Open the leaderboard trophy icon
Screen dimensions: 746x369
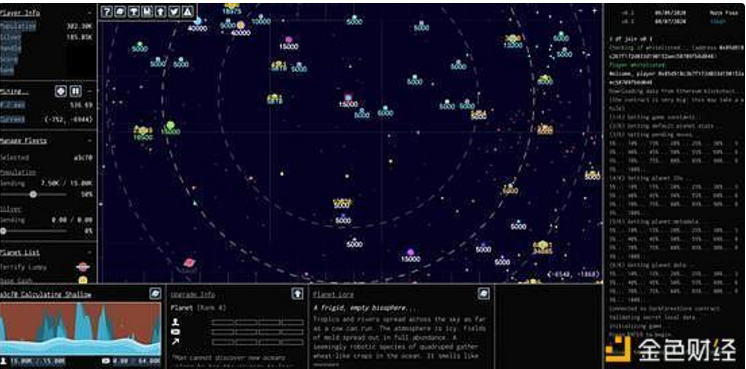(x=134, y=12)
